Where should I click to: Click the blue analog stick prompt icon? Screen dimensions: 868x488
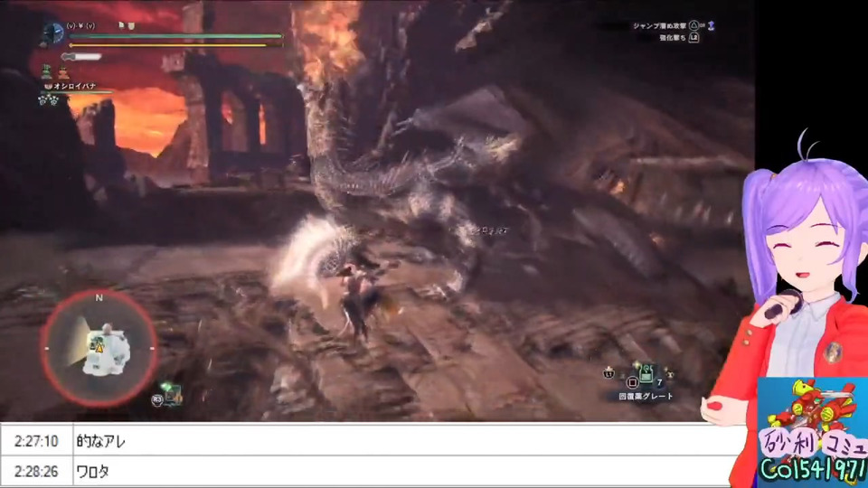(711, 25)
